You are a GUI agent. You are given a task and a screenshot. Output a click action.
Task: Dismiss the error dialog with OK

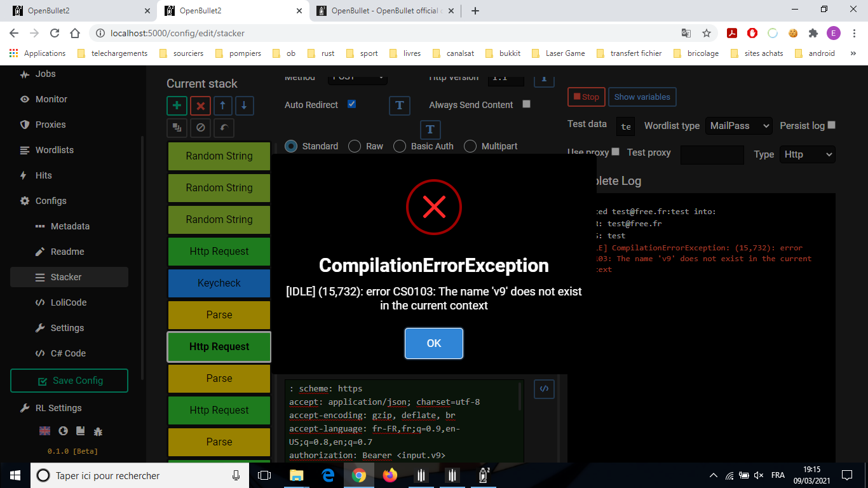click(x=434, y=343)
